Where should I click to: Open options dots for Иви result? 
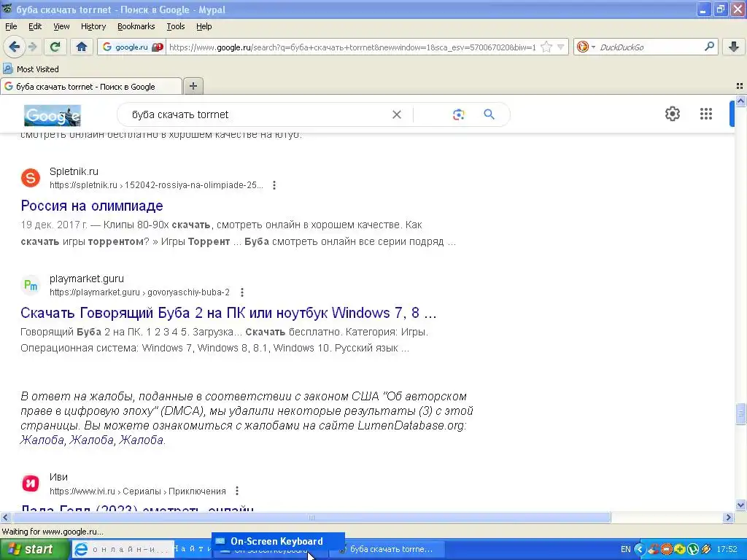click(x=237, y=491)
